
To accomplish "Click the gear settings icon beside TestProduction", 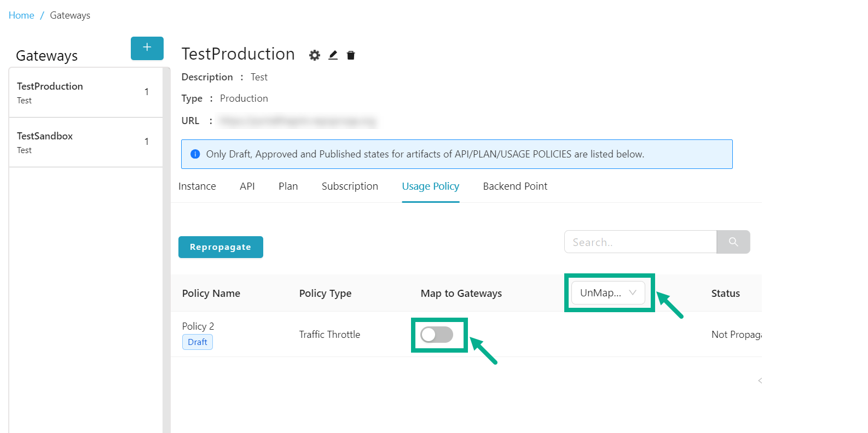I will 314,55.
